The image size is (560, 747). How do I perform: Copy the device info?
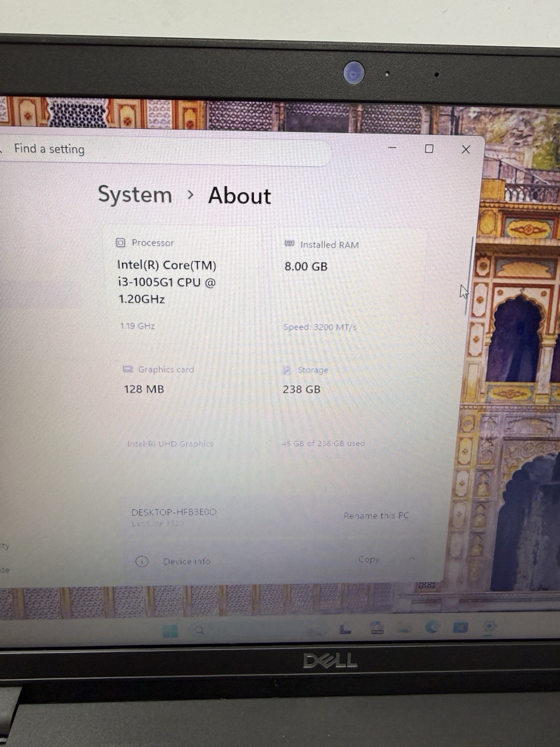click(x=369, y=559)
